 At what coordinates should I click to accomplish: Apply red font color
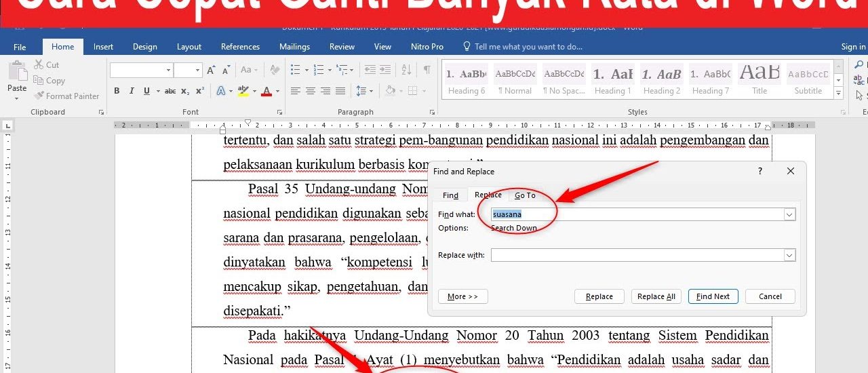pos(267,91)
